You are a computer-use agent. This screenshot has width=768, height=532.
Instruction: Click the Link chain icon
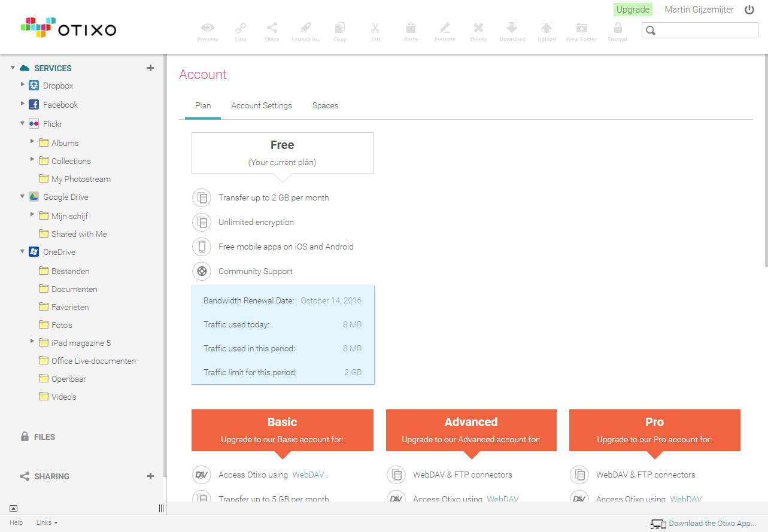click(x=241, y=28)
